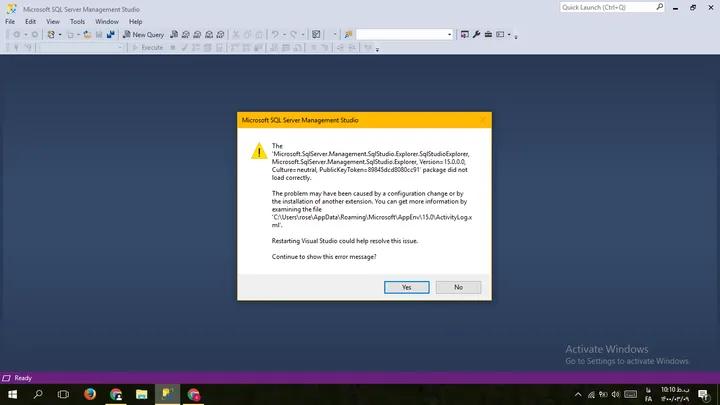Open the Tools menu
720x405 pixels.
77,22
